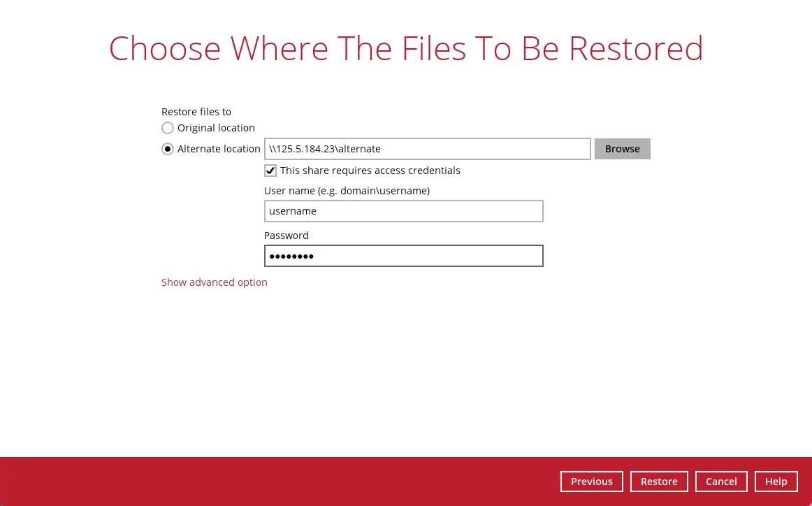Click the 'Choose Where The Files To Be Restored' heading
The image size is (812, 506).
pyautogui.click(x=406, y=48)
